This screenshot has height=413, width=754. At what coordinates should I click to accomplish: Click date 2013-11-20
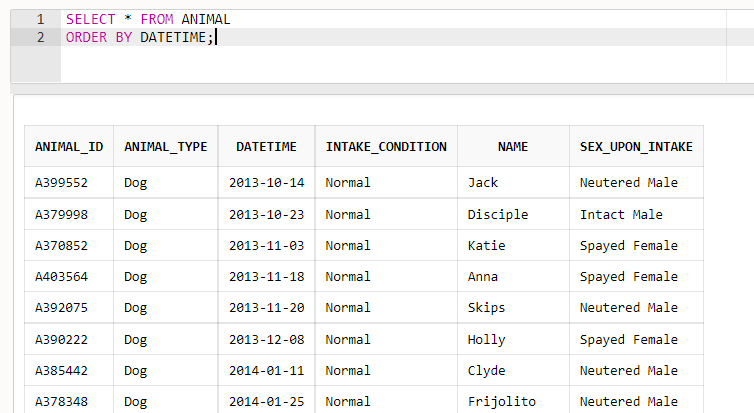266,308
